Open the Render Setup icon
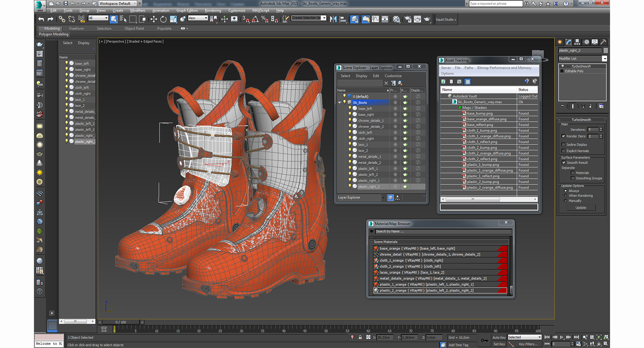This screenshot has width=644, height=348. coord(408,19)
